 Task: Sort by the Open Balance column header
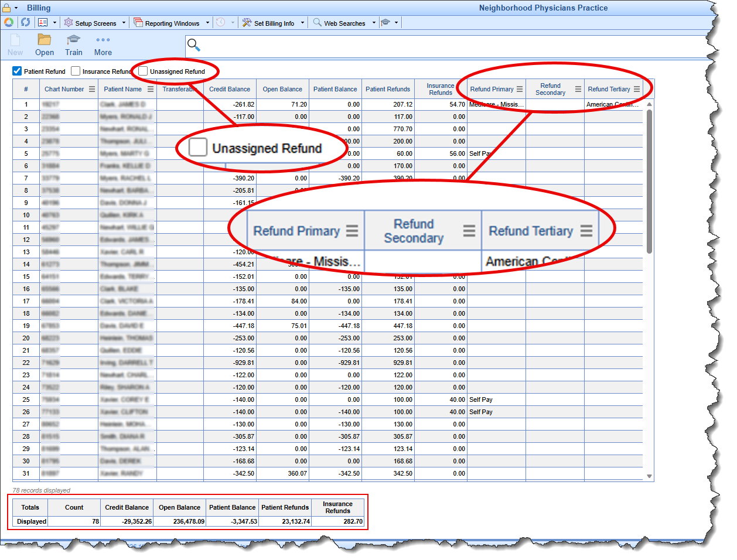click(x=282, y=89)
